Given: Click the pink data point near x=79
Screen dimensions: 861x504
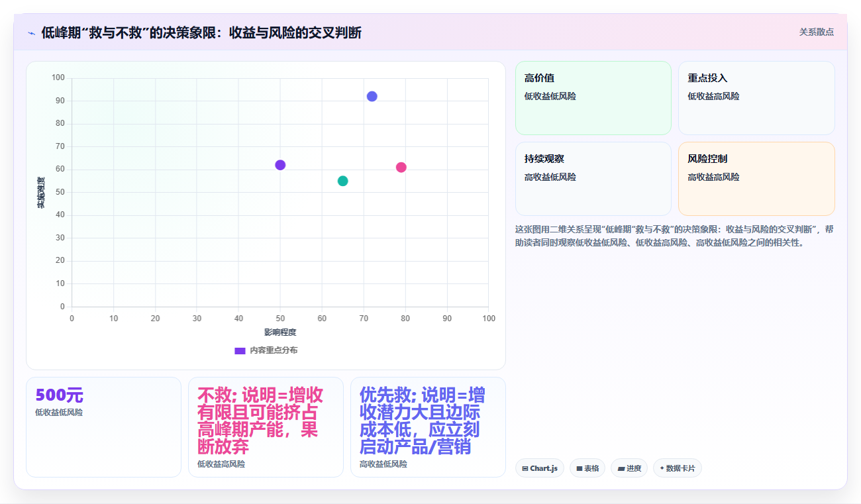Looking at the screenshot, I should [401, 168].
